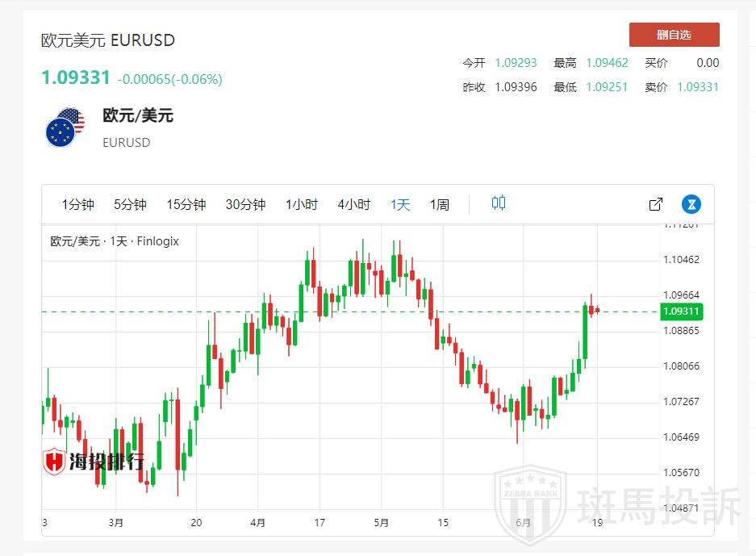Viewport: 756px width, 556px height.
Task: Click the 20 date label on time axis
Action: (x=196, y=523)
